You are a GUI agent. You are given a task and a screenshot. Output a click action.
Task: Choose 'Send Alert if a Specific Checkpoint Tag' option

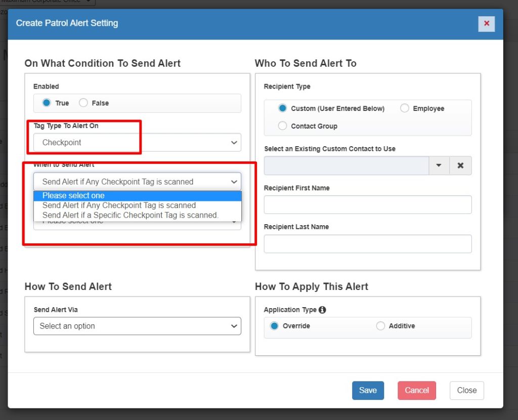(x=130, y=215)
